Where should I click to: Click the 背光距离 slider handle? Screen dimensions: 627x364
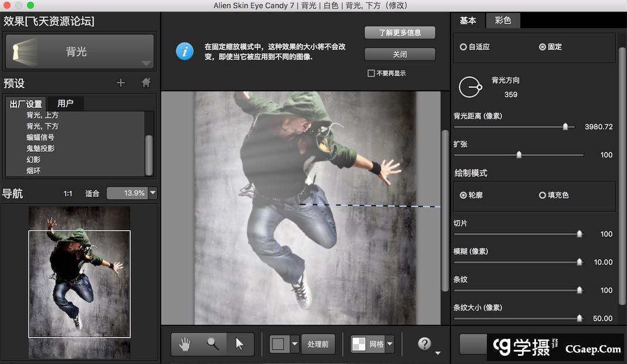[x=565, y=127]
